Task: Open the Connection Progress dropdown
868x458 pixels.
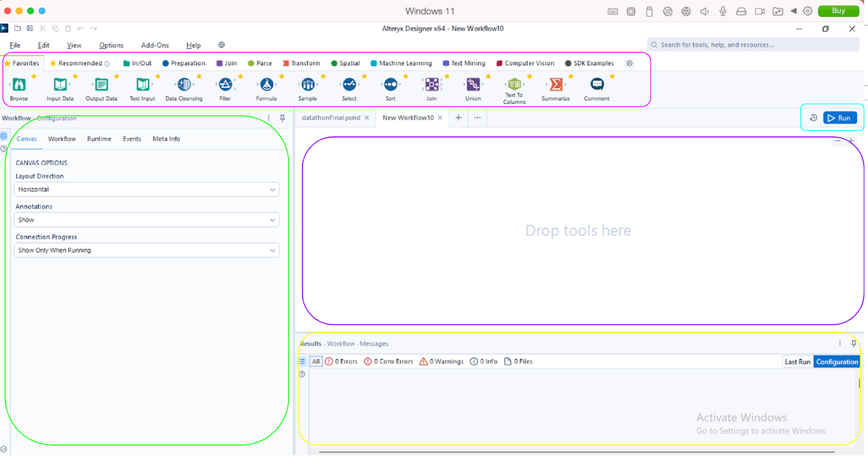Action: coord(147,250)
